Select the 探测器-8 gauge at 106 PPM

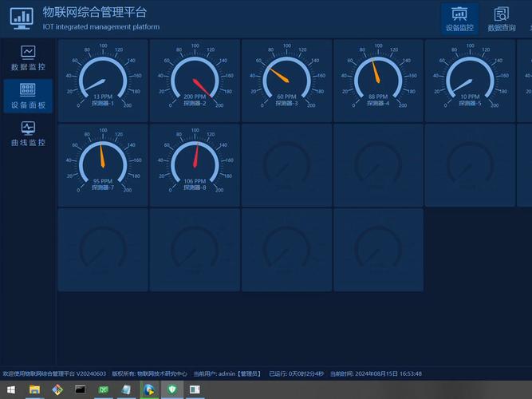(195, 164)
